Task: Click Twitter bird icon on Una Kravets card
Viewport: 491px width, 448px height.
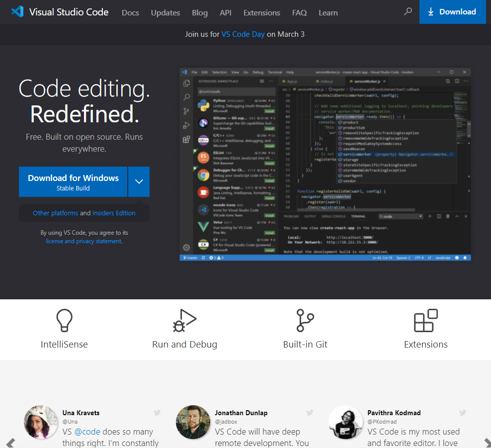Action: [x=157, y=413]
